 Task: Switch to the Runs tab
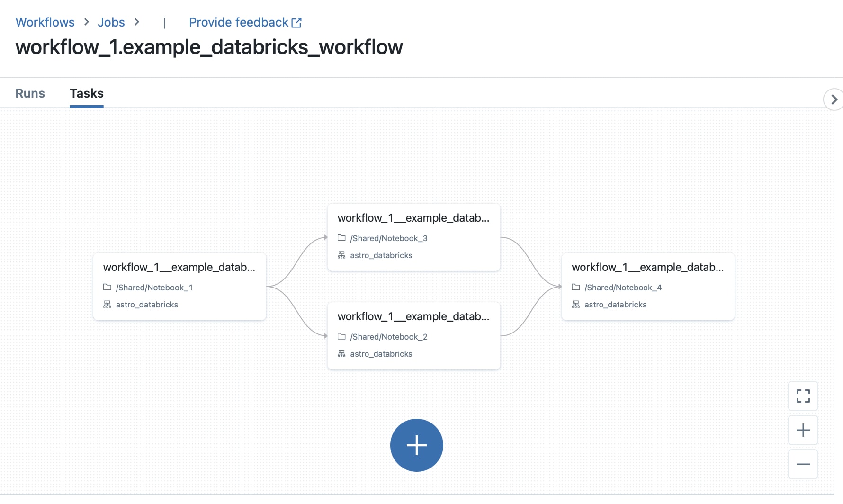pyautogui.click(x=30, y=93)
